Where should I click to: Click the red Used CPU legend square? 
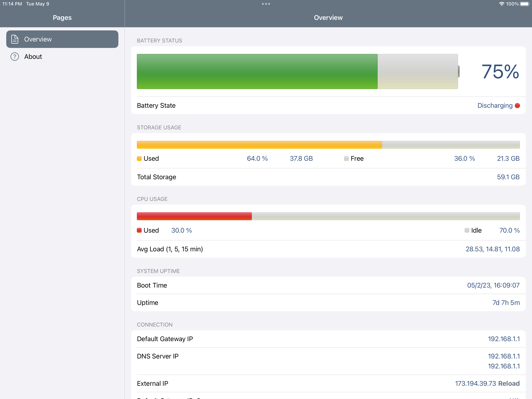click(139, 230)
